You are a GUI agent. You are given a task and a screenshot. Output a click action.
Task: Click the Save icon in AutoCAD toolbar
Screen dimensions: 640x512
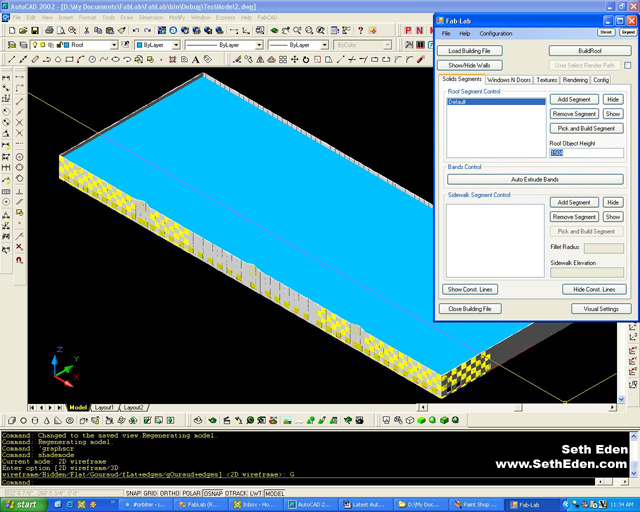(x=35, y=31)
